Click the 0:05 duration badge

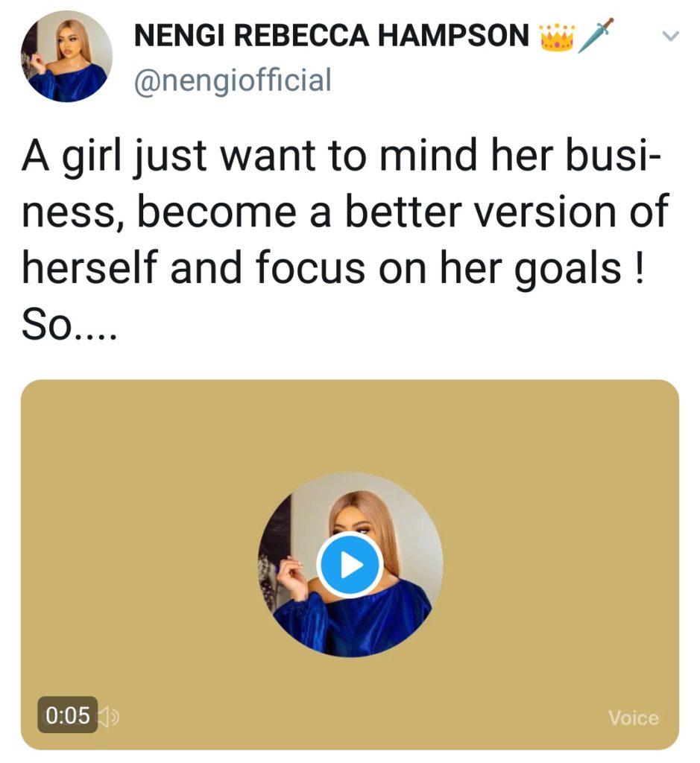click(68, 717)
